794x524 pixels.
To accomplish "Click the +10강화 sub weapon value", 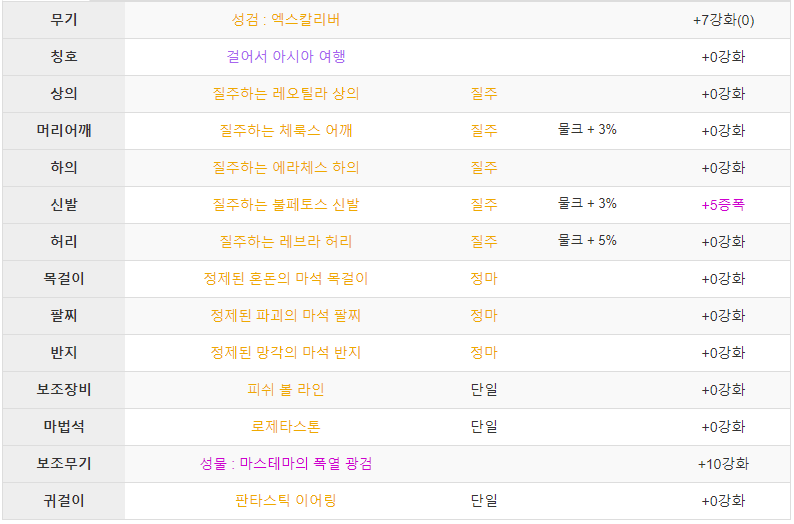I will pyautogui.click(x=723, y=463).
